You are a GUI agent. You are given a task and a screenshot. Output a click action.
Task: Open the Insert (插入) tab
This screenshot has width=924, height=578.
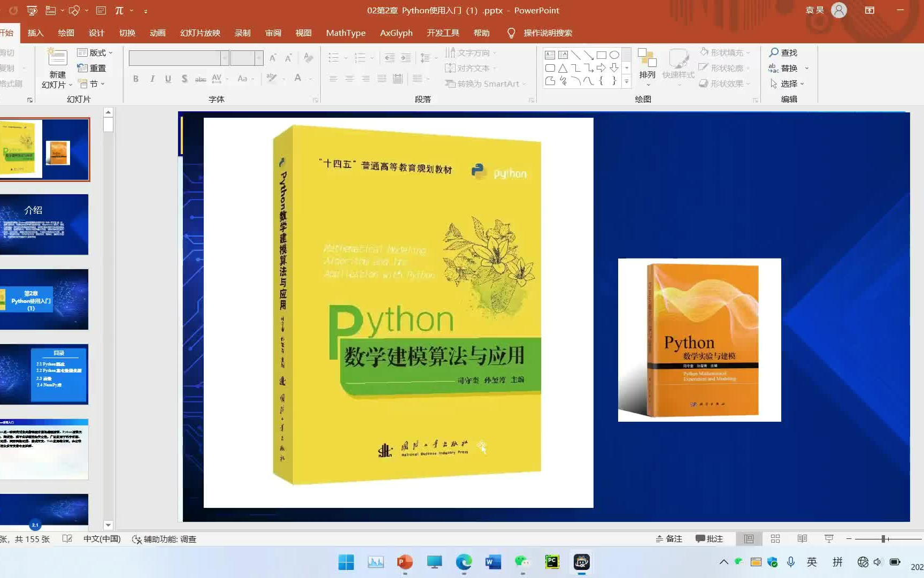point(35,33)
